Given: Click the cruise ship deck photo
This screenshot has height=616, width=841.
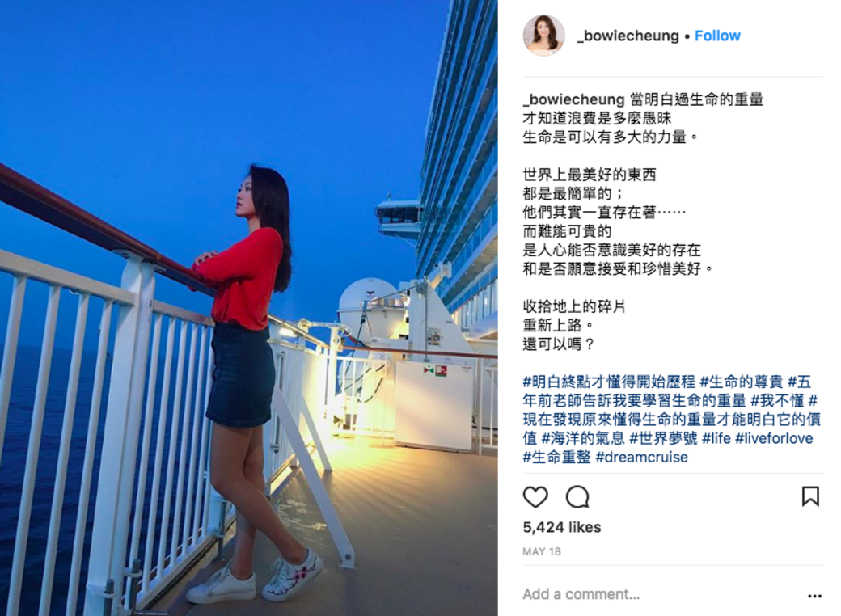Looking at the screenshot, I should coord(249,308).
